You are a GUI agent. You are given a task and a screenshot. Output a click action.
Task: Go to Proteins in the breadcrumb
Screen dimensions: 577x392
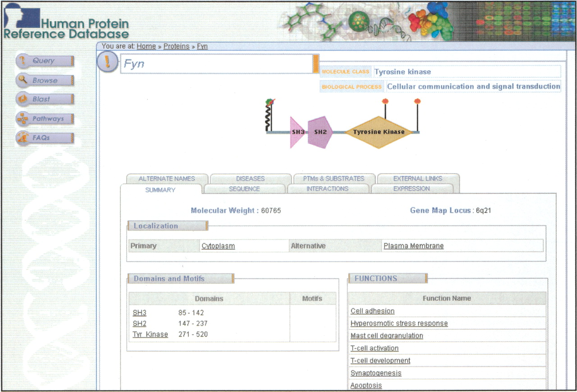coord(176,46)
